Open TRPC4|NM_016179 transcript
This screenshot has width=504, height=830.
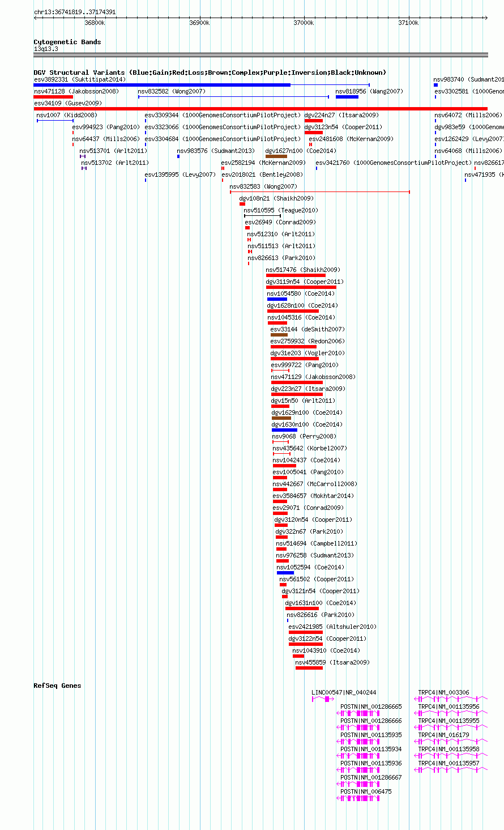(x=444, y=735)
